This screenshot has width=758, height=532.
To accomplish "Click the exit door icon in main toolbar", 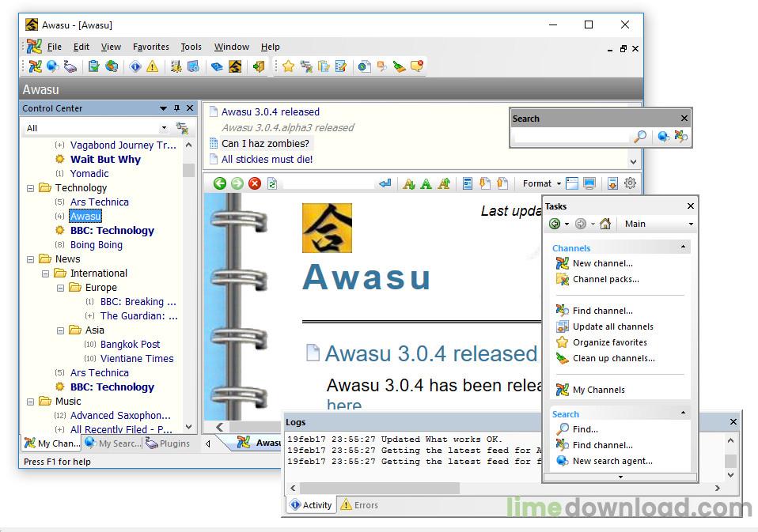I will tap(259, 66).
